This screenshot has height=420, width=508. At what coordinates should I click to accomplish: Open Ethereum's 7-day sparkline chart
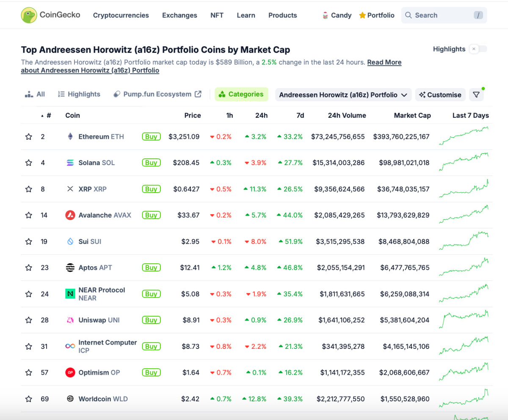pos(464,136)
